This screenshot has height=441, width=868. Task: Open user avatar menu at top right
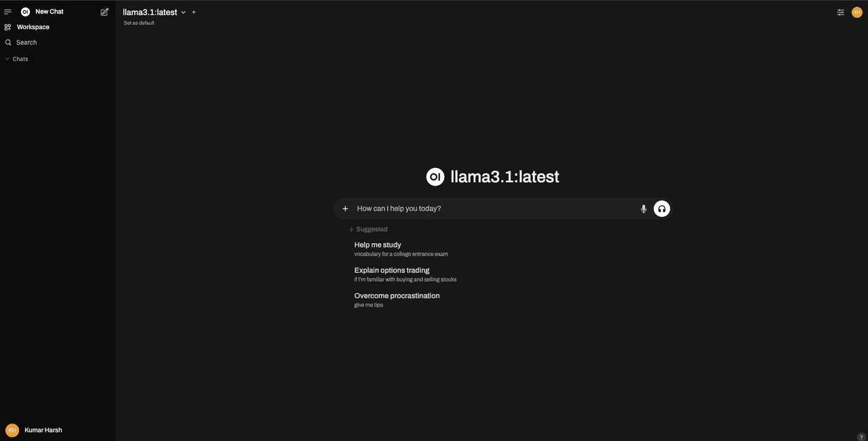click(857, 12)
